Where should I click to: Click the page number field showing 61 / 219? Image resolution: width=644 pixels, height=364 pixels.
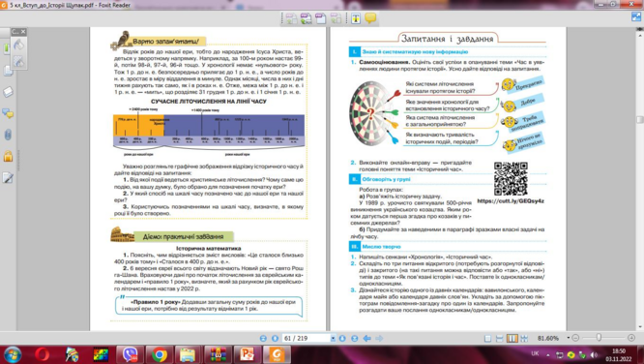click(306, 338)
